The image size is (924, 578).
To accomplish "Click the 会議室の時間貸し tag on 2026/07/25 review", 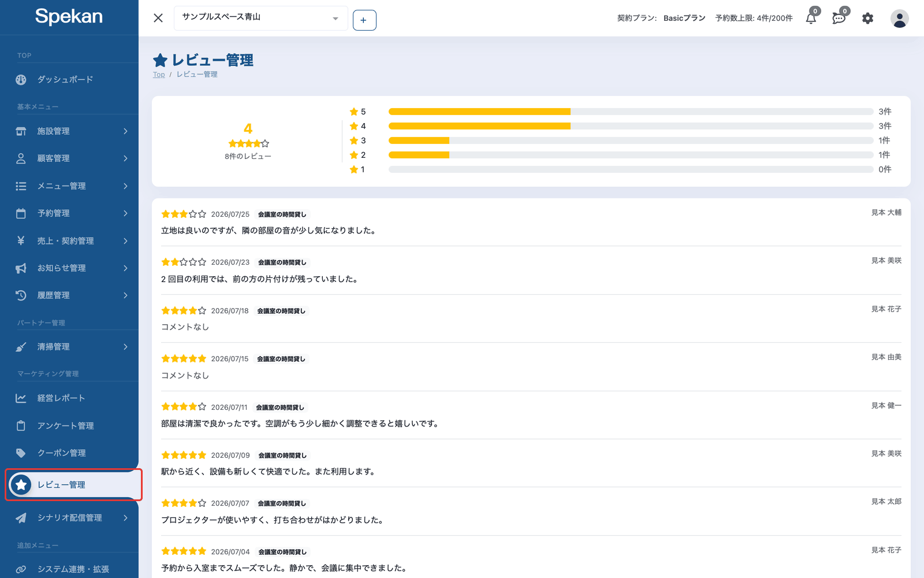I will point(282,214).
